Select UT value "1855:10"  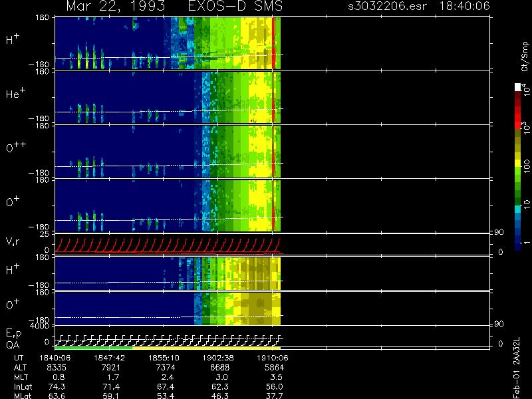point(164,358)
